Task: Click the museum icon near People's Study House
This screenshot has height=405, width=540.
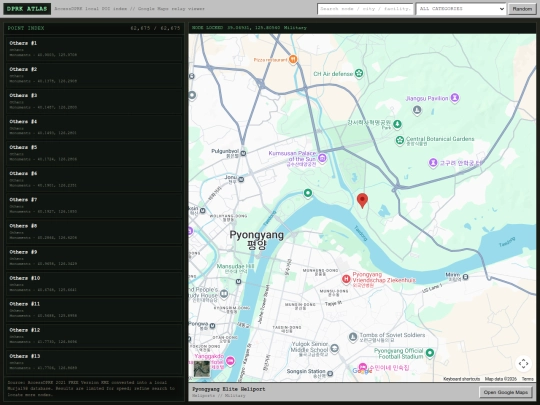Action: [x=224, y=294]
